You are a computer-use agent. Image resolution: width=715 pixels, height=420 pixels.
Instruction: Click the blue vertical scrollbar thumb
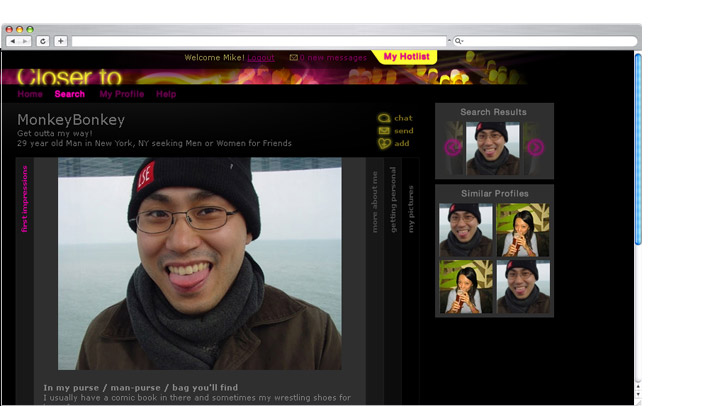(638, 149)
